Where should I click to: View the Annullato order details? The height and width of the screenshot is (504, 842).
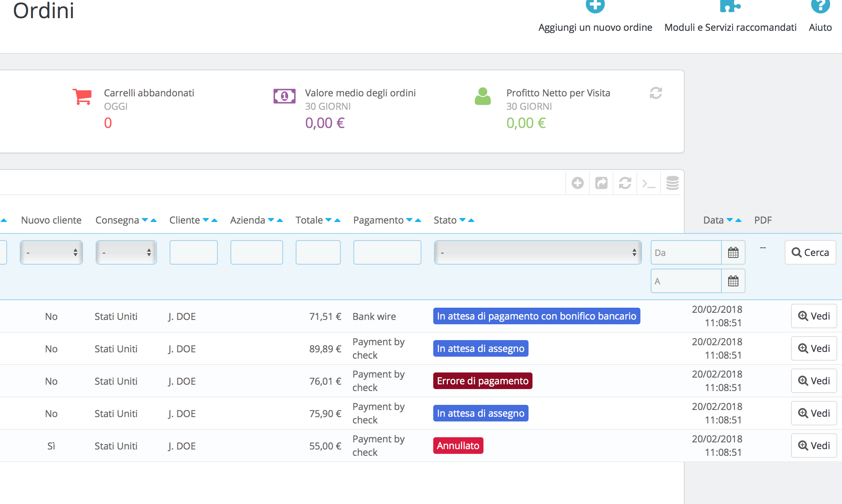click(x=814, y=446)
